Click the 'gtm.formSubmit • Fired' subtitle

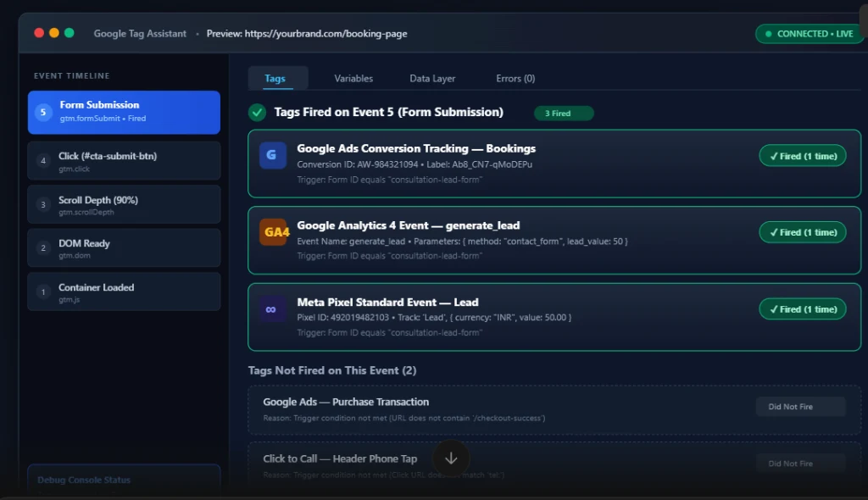(103, 119)
